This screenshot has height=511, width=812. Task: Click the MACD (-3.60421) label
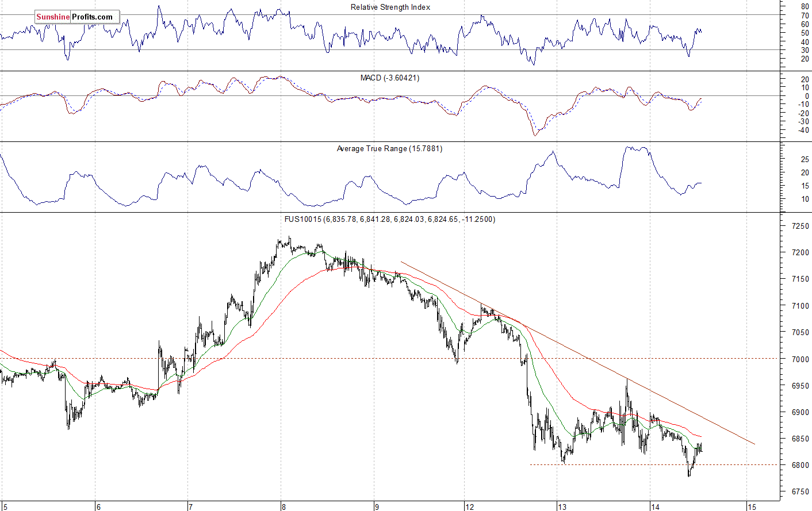(390, 78)
